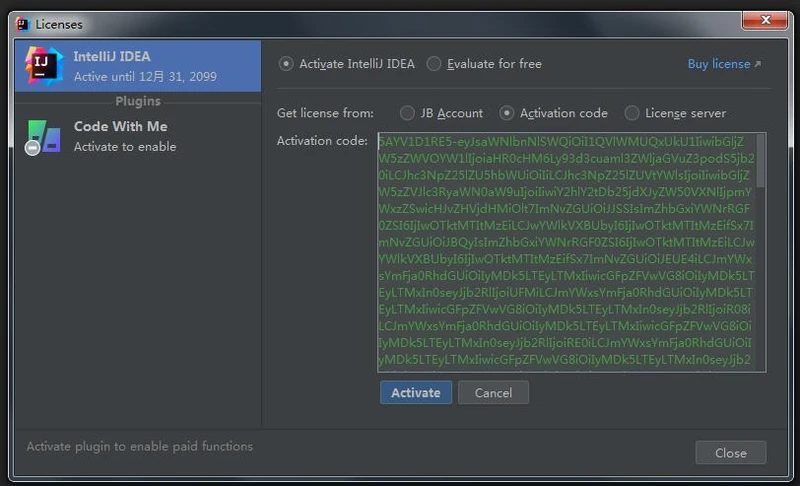Pick the Activation code radio button
Image resolution: width=800 pixels, height=486 pixels.
coord(507,113)
